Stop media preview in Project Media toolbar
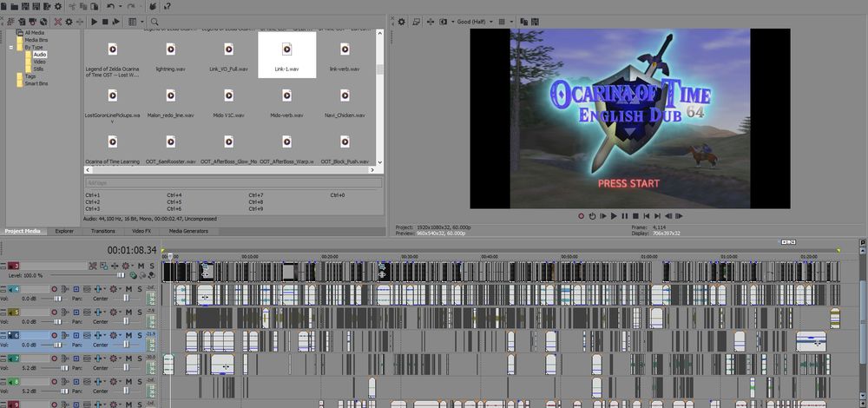 point(105,22)
